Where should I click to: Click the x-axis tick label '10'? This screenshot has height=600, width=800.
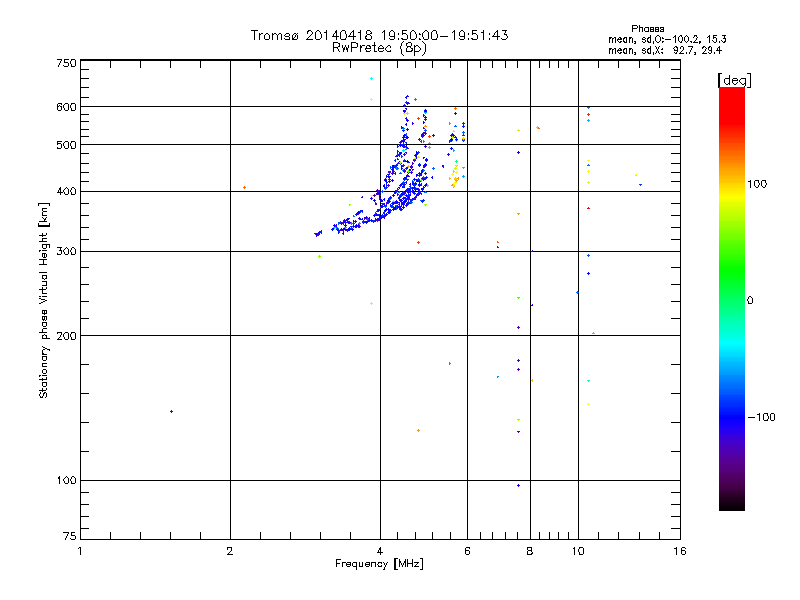pyautogui.click(x=578, y=551)
